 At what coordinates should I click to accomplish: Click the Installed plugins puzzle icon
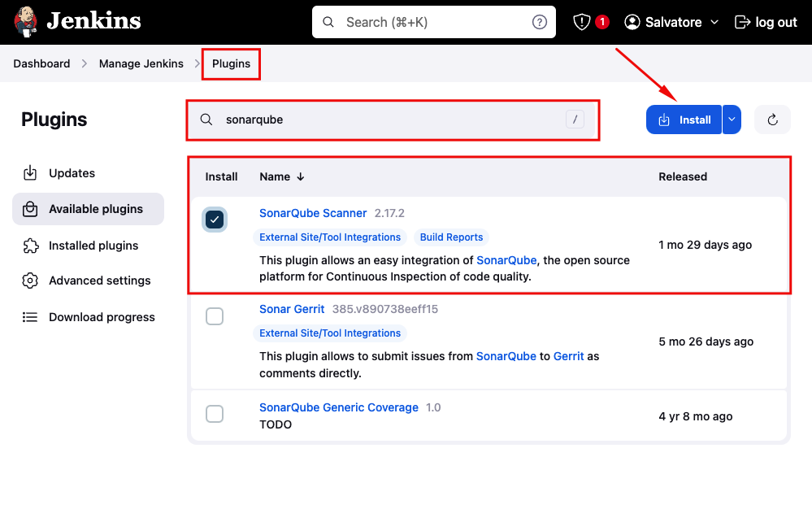[x=31, y=246]
